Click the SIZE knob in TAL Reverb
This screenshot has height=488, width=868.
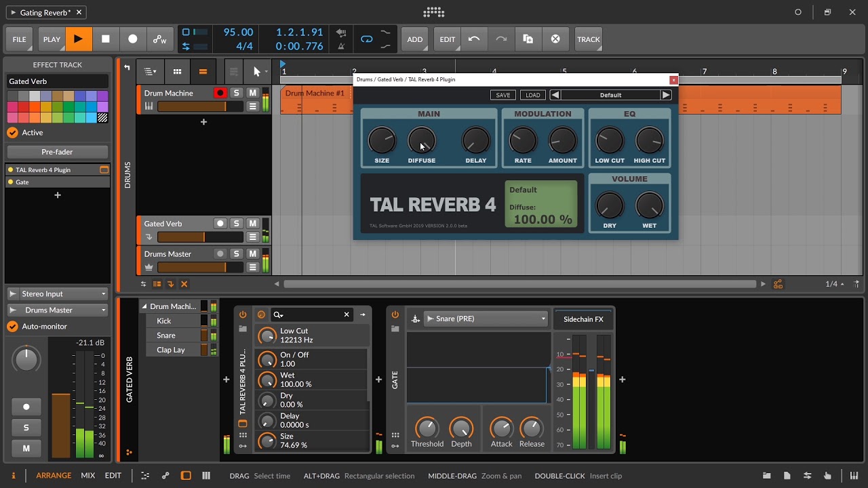382,140
